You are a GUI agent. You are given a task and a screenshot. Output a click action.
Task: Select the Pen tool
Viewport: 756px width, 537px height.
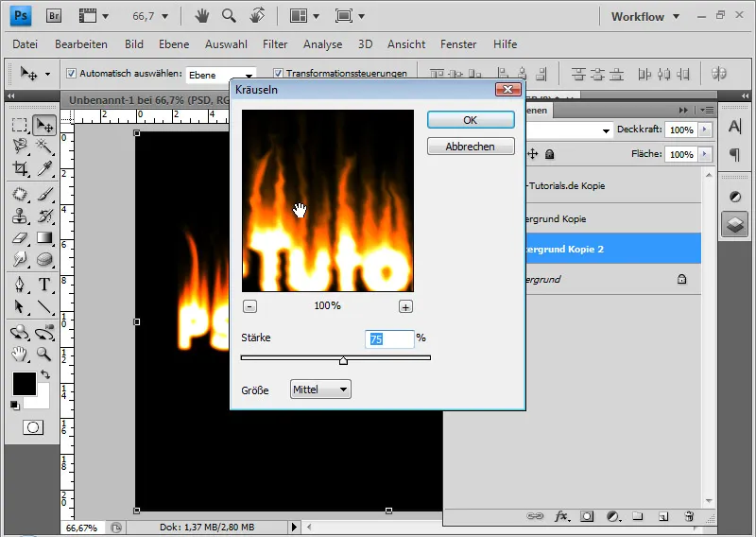pos(19,285)
